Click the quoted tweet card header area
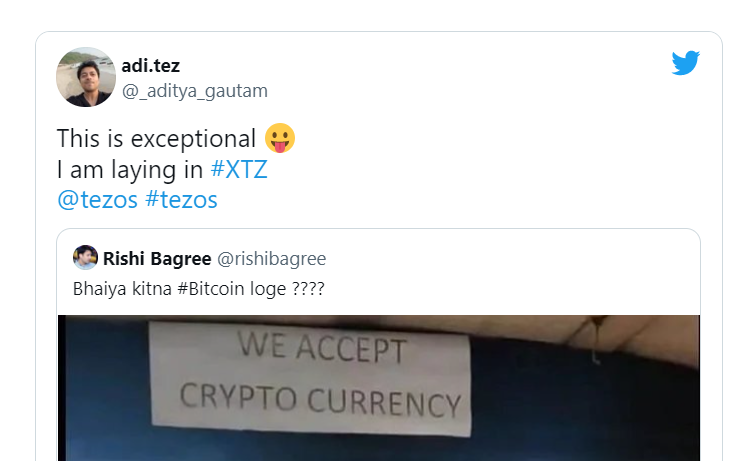736x461 pixels. (x=379, y=258)
